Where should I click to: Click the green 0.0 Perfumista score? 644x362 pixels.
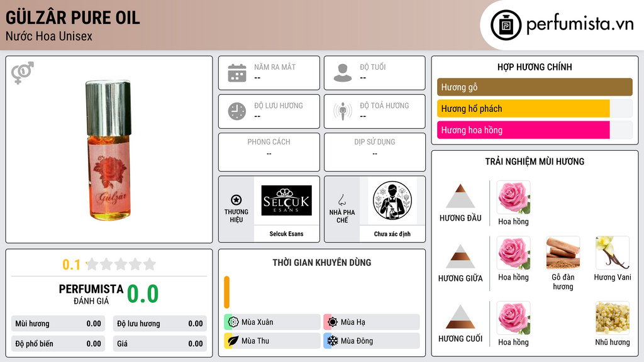click(x=143, y=294)
